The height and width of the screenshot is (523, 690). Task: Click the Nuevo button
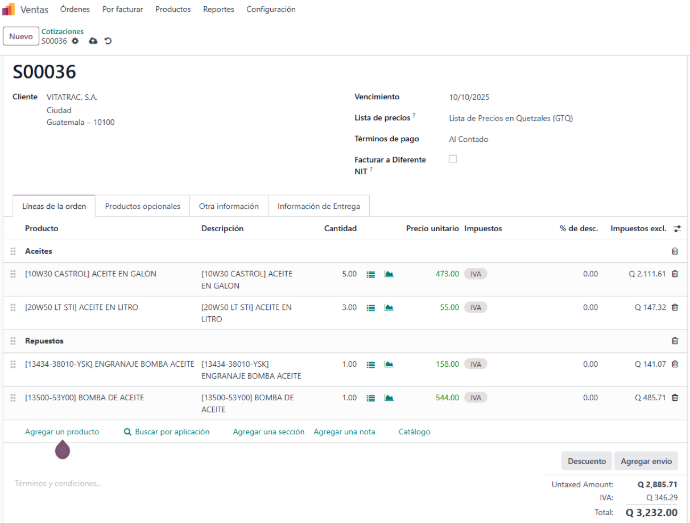click(20, 37)
